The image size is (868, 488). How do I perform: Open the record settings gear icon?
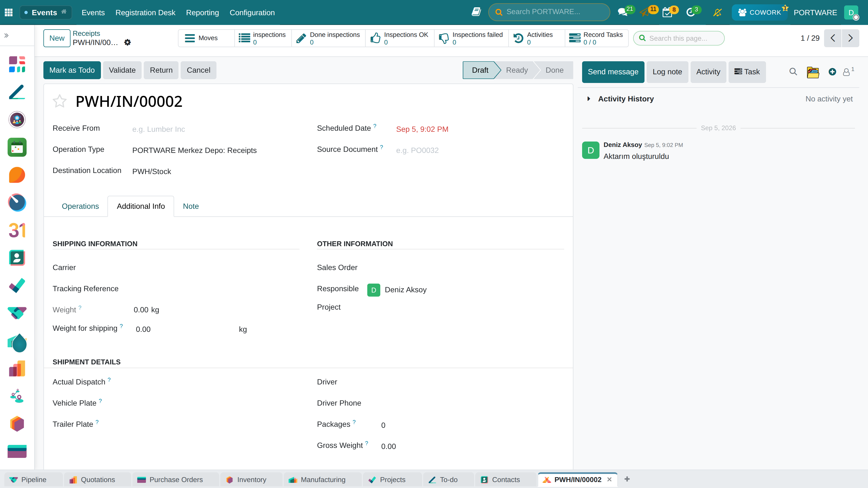pyautogui.click(x=127, y=43)
